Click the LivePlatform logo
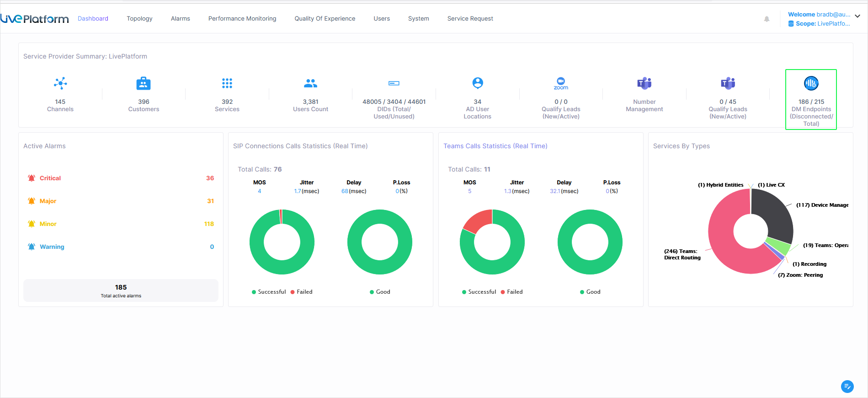The width and height of the screenshot is (868, 398). [34, 19]
